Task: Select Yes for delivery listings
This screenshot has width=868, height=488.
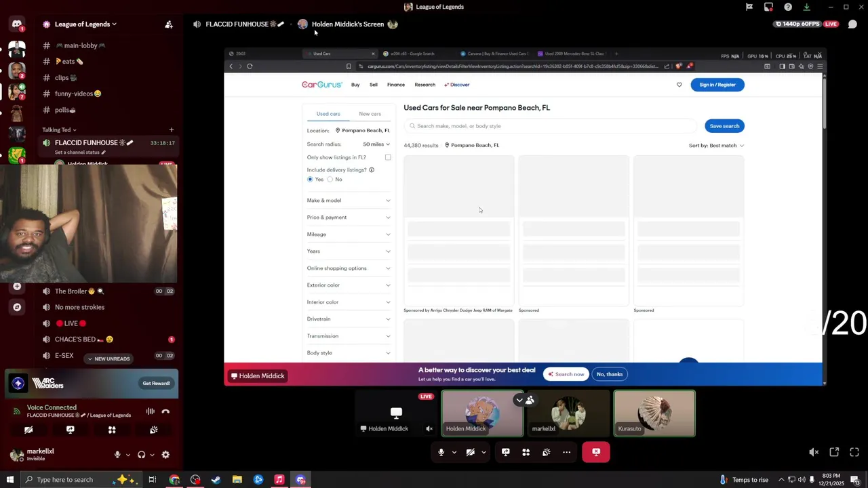Action: 310,179
